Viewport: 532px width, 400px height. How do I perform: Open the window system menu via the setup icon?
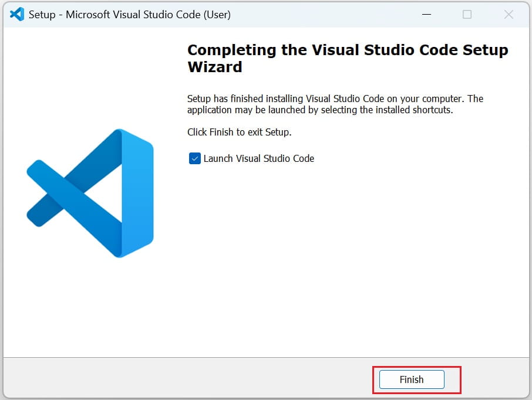(x=16, y=14)
